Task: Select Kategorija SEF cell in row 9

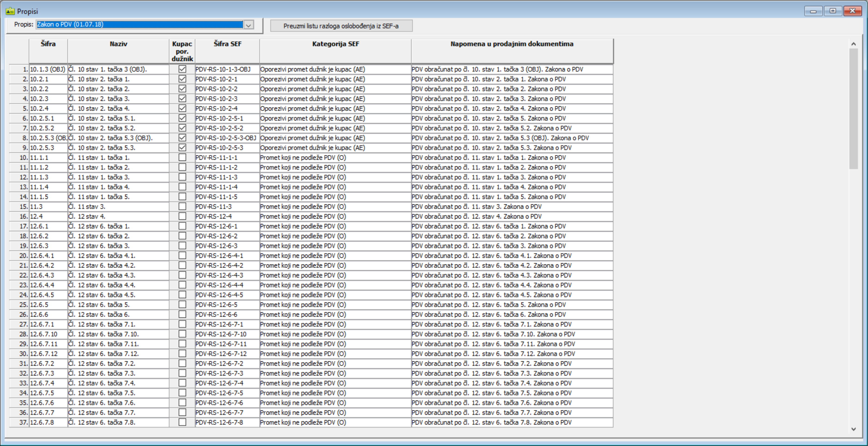Action: [x=336, y=148]
